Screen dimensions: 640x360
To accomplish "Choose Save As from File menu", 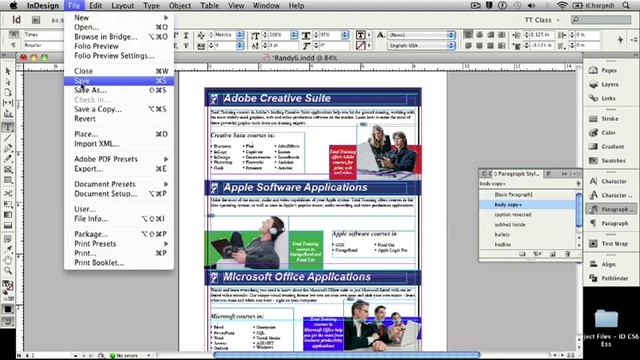I will pyautogui.click(x=119, y=90).
